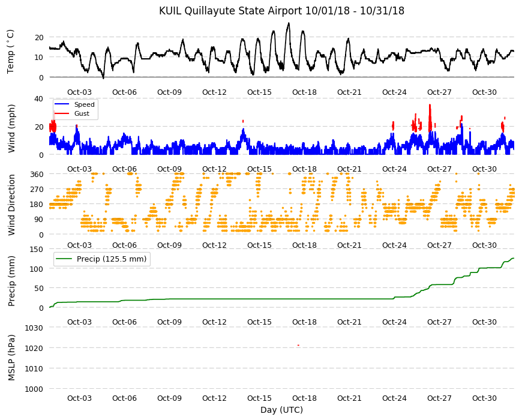Click the Temp (°C) axis label
The image size is (522, 420).
(11, 51)
